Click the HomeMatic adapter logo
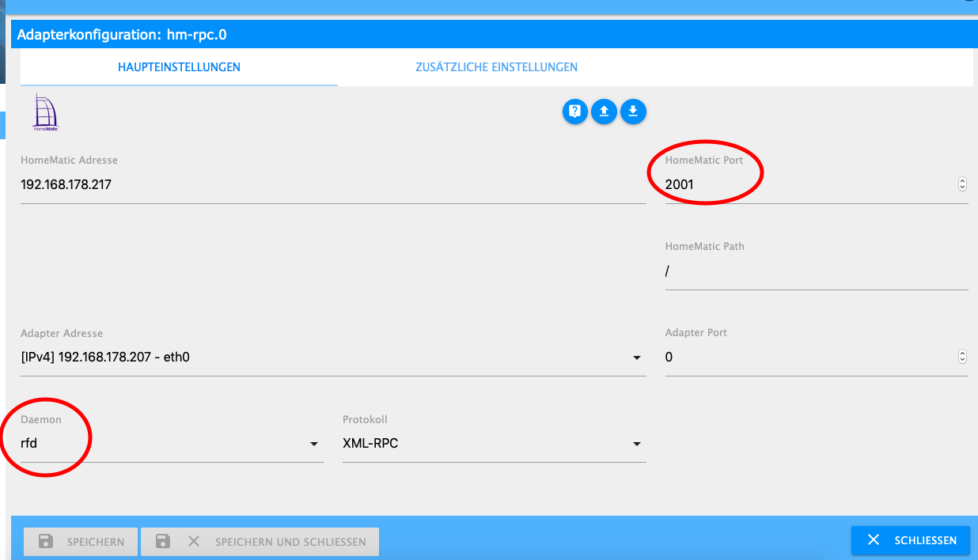Viewport: 978px width, 560px height. (x=45, y=112)
